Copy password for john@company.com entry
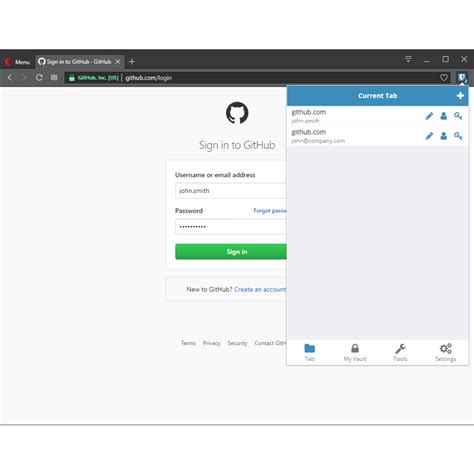The height and width of the screenshot is (474, 474). point(458,136)
